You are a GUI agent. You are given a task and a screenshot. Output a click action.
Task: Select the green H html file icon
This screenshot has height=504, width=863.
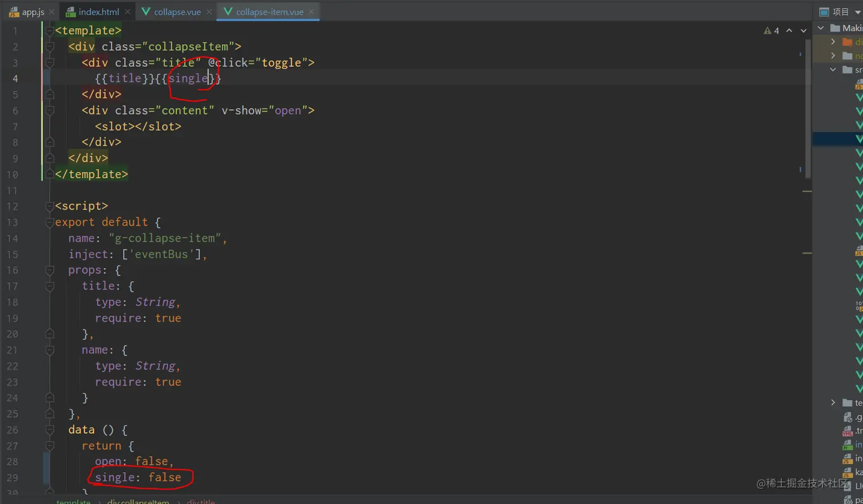848,445
